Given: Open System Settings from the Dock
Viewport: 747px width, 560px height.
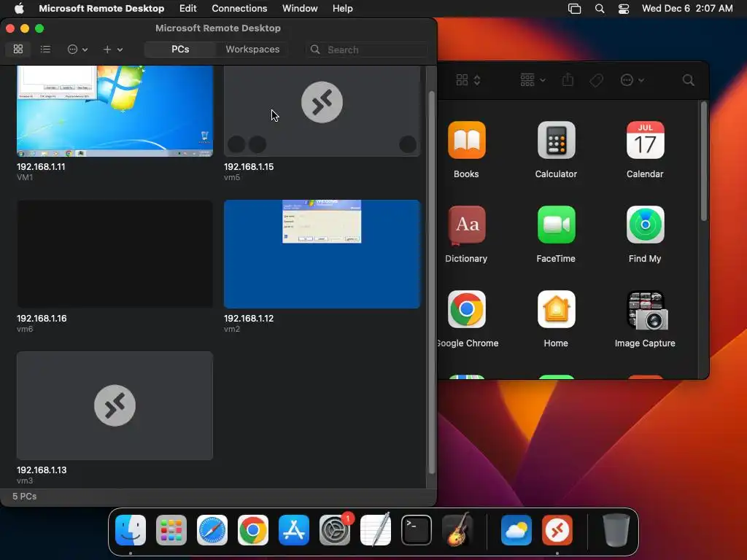Looking at the screenshot, I should pos(335,530).
